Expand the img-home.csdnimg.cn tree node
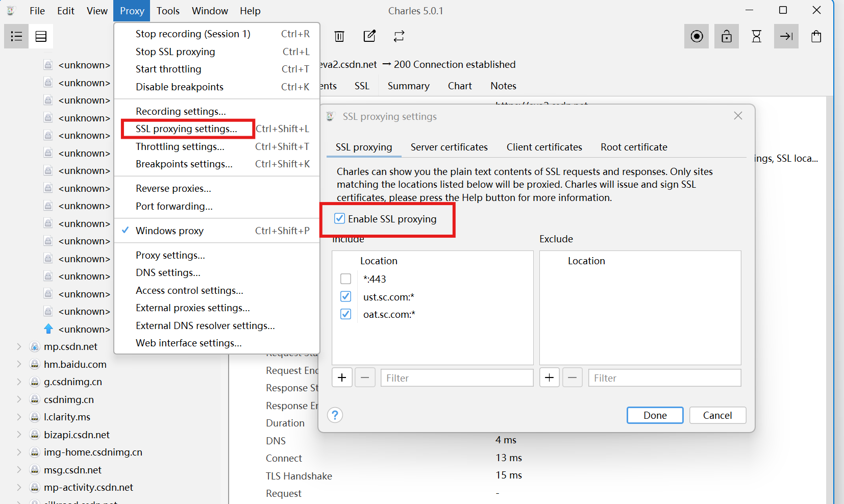 click(x=19, y=452)
